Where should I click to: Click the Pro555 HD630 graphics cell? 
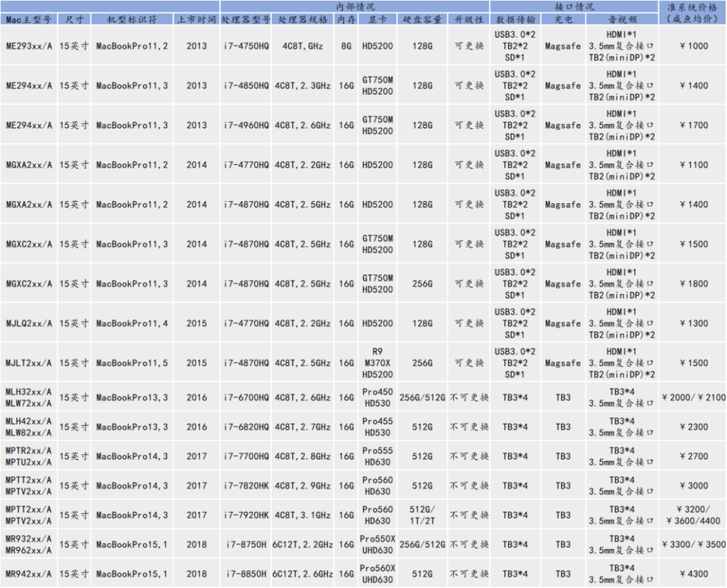pos(378,456)
